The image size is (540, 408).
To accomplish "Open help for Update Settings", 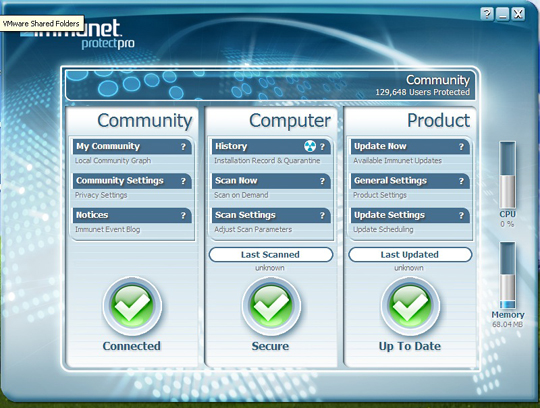I will [x=461, y=216].
